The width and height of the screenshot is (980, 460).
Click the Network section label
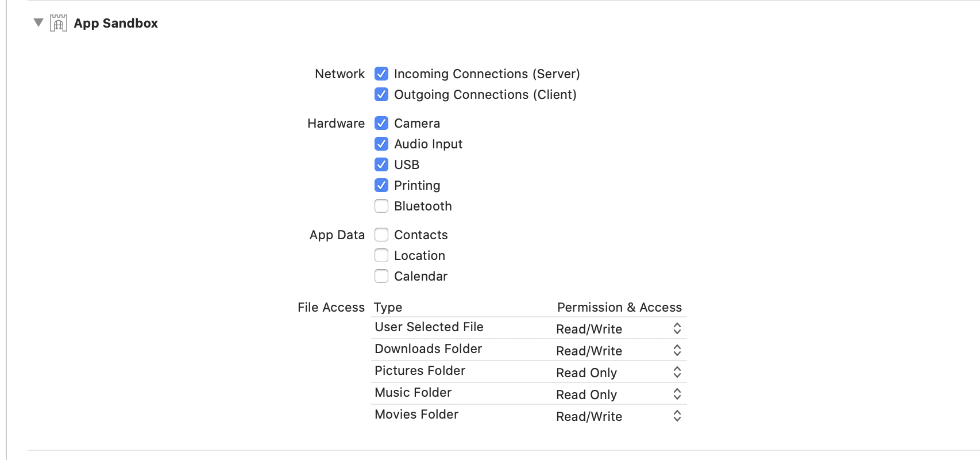pos(339,74)
